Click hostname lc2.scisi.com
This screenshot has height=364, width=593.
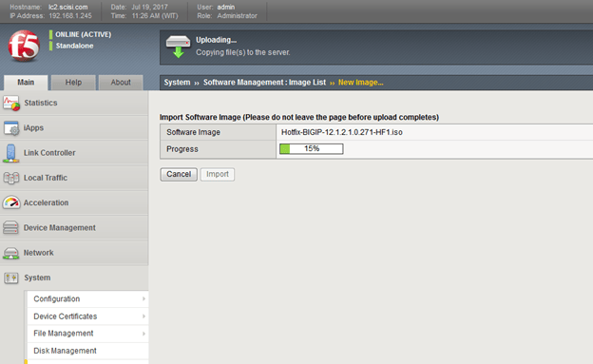(x=68, y=8)
